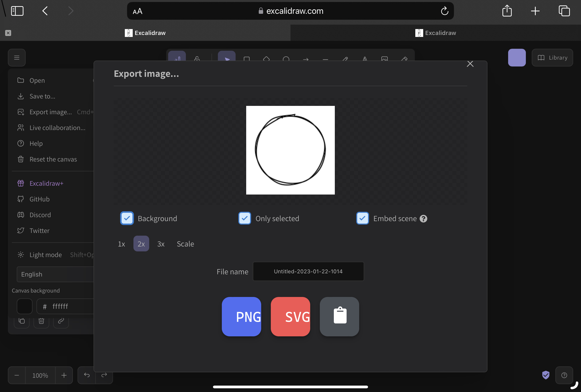The height and width of the screenshot is (392, 581).
Task: Disable Embed scene checkbox
Action: [362, 218]
